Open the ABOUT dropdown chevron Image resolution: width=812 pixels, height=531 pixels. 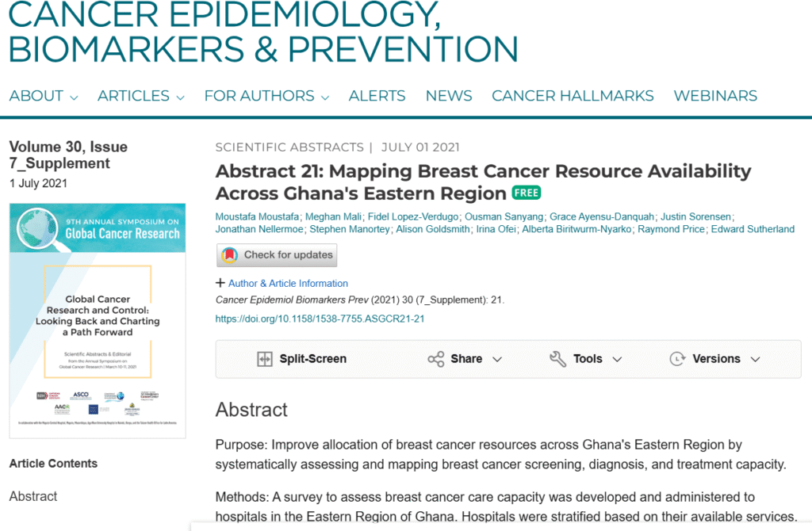coord(74,97)
